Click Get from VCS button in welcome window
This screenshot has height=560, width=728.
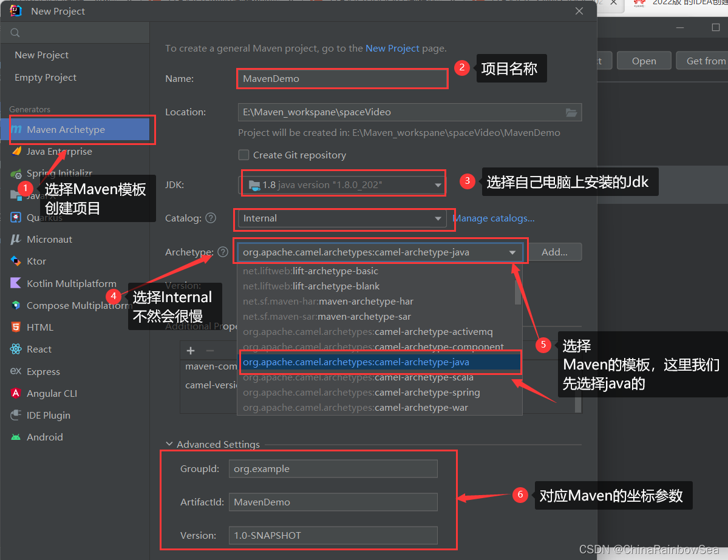click(702, 61)
